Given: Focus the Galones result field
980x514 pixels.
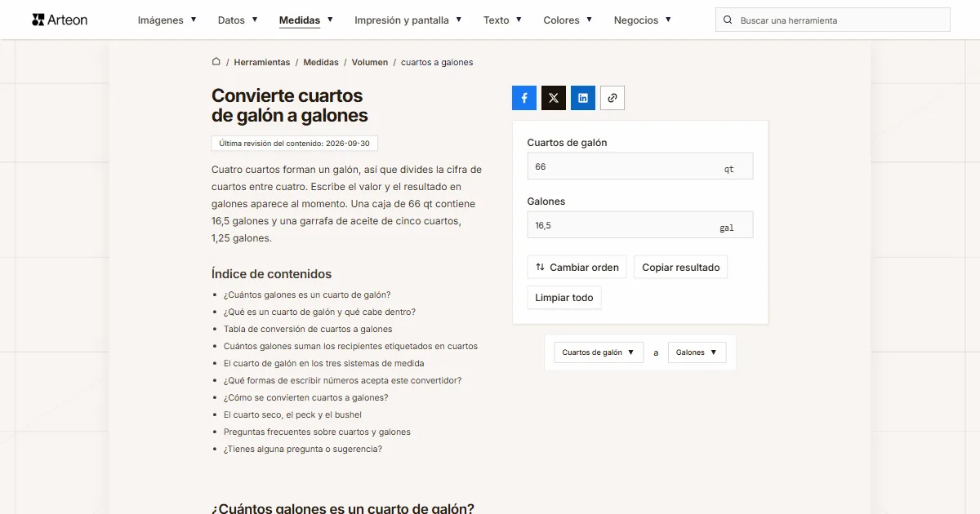Looking at the screenshot, I should click(640, 225).
